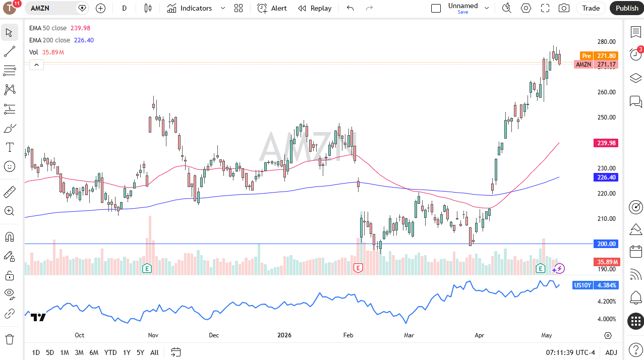Click the link drawings chain icon
This screenshot has height=360, width=644.
click(x=9, y=314)
